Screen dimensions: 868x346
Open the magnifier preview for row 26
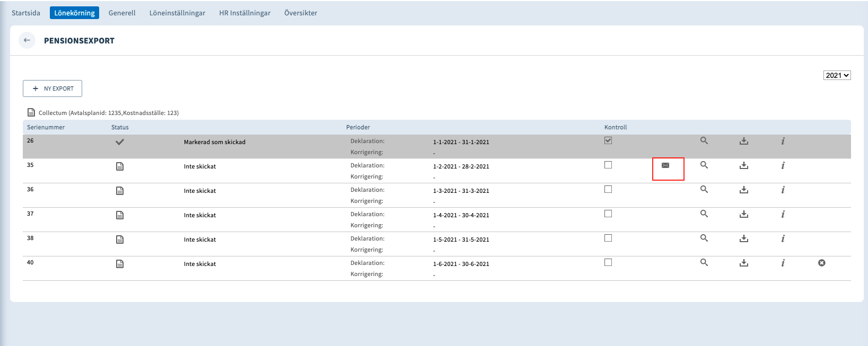(704, 141)
